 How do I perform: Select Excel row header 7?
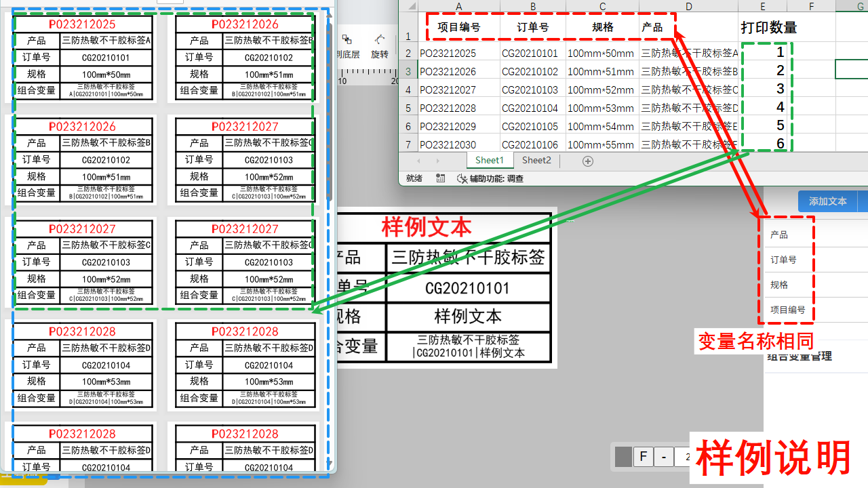(x=408, y=144)
